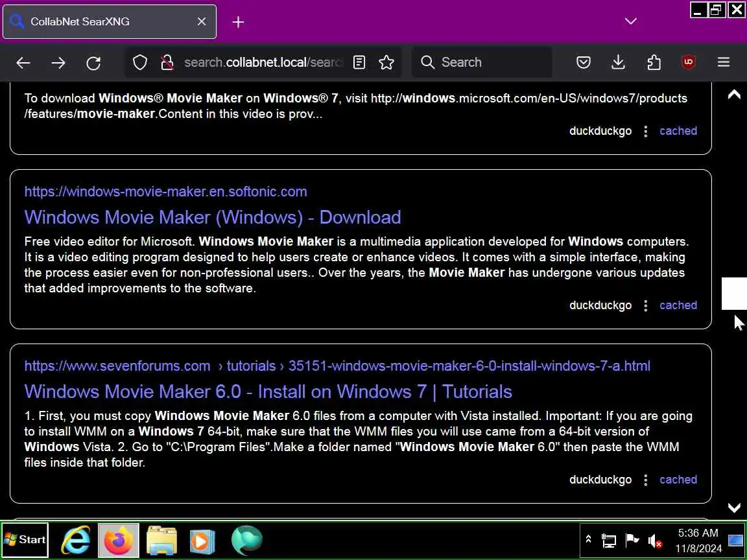This screenshot has height=560, width=747.
Task: Open sevenforums.com tutorials URL link
Action: [x=337, y=366]
